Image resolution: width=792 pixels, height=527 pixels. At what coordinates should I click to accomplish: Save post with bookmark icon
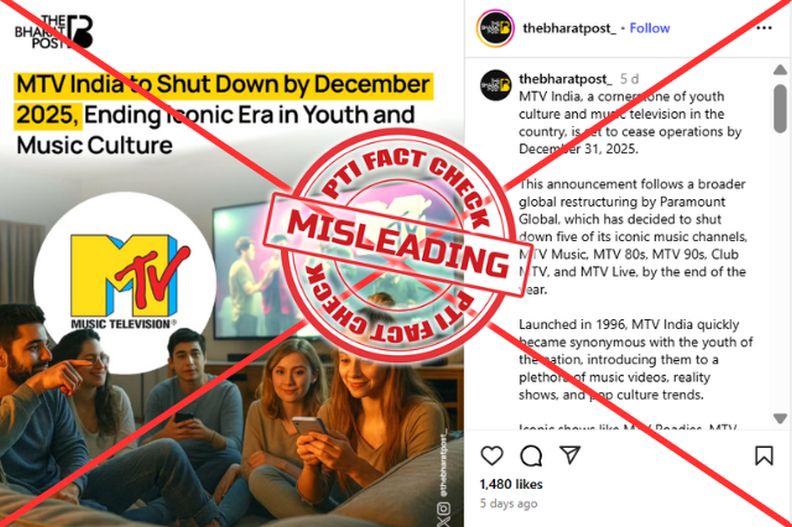764,455
